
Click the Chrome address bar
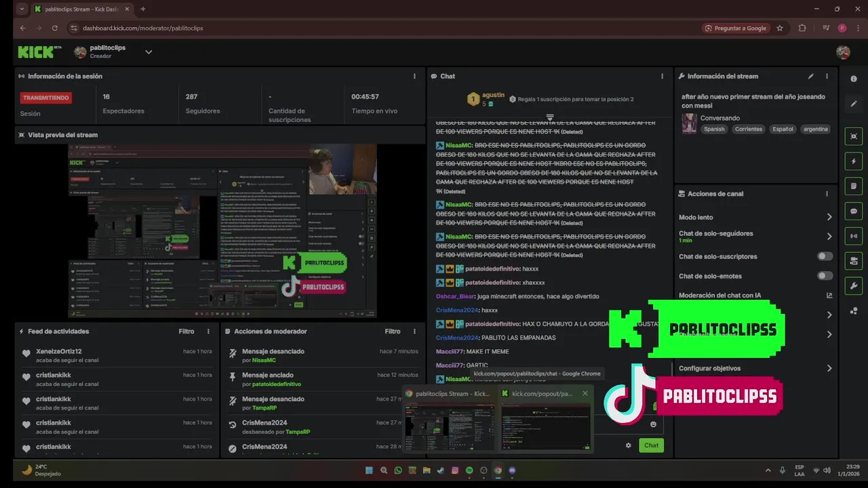[387, 28]
